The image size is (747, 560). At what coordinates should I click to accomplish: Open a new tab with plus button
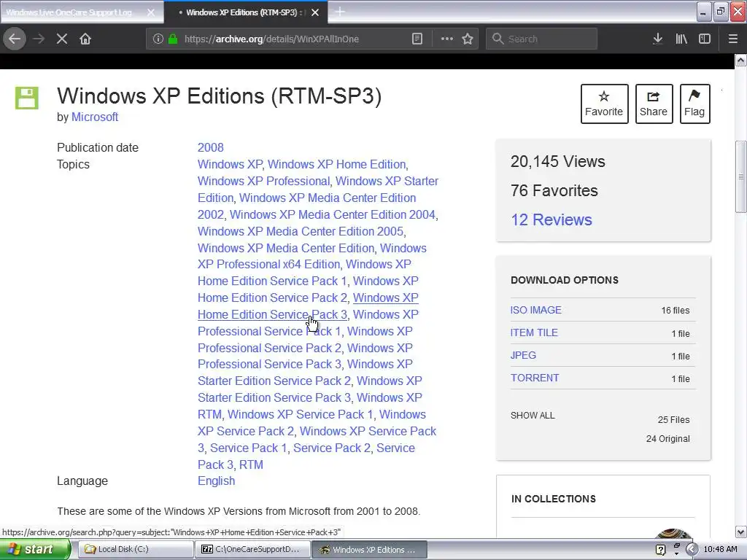pyautogui.click(x=340, y=12)
